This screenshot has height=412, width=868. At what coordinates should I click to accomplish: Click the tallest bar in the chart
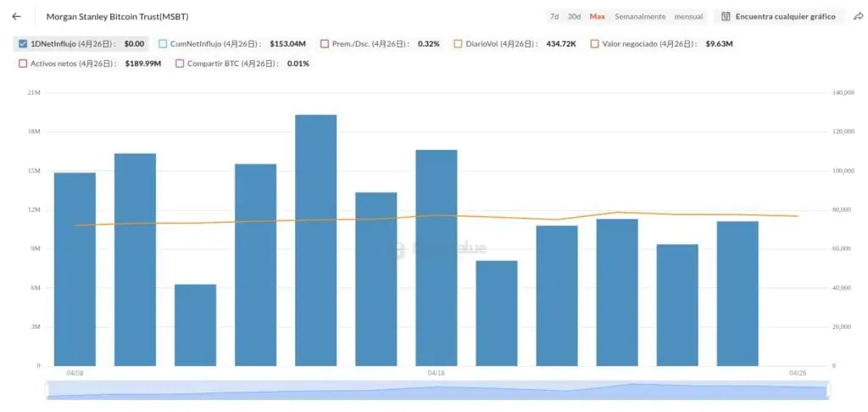click(x=315, y=240)
